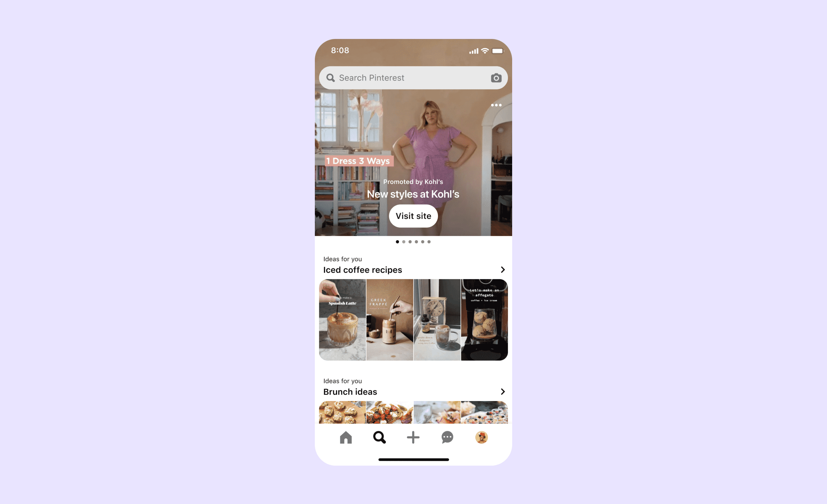Tap the Search icon in bottom navigation
The height and width of the screenshot is (504, 827).
pyautogui.click(x=379, y=437)
